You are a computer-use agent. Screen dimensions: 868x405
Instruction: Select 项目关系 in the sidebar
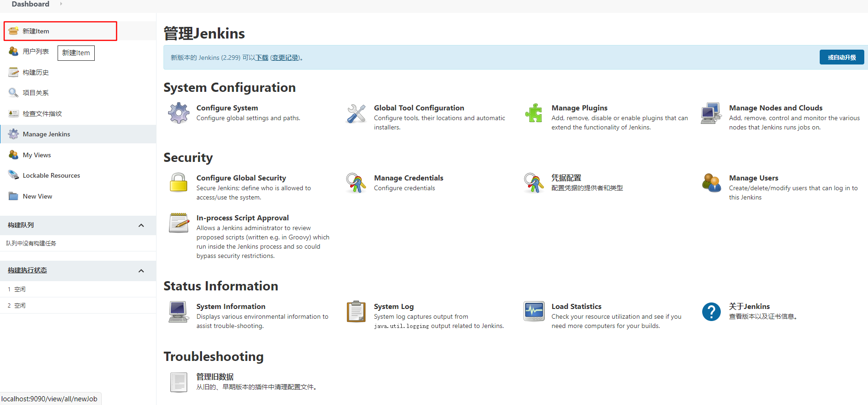pyautogui.click(x=36, y=93)
